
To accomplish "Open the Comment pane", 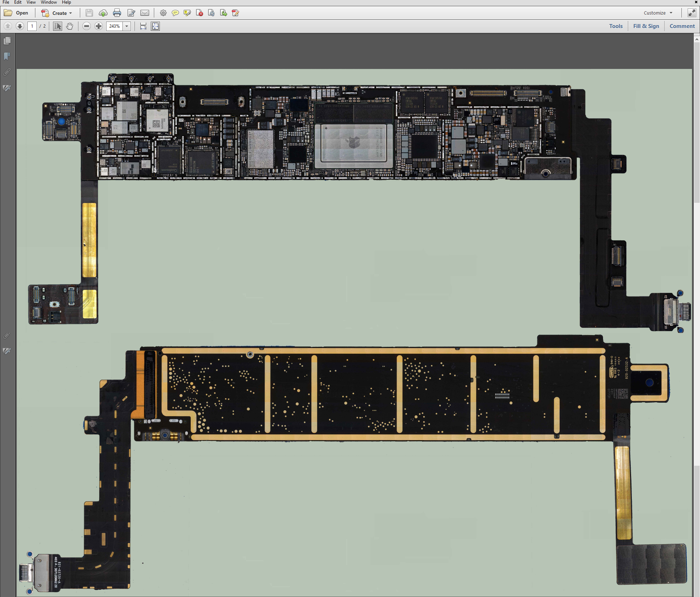I will [682, 26].
